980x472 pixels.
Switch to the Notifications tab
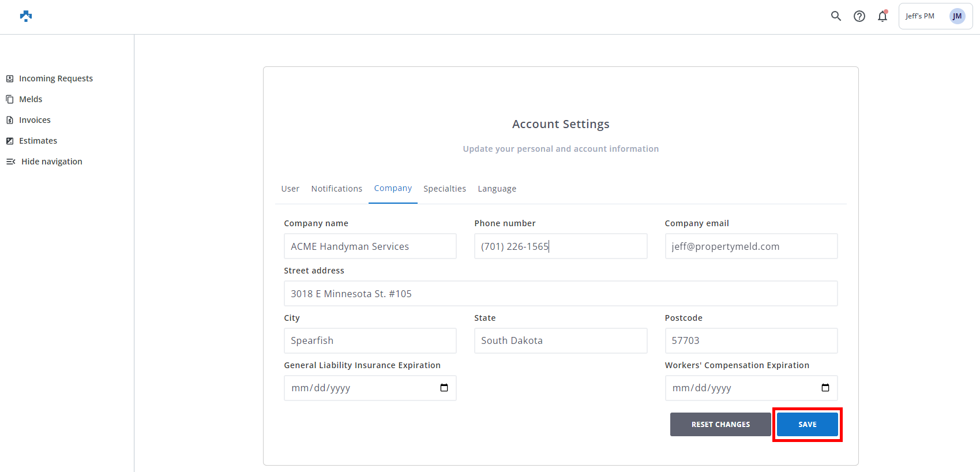point(337,189)
